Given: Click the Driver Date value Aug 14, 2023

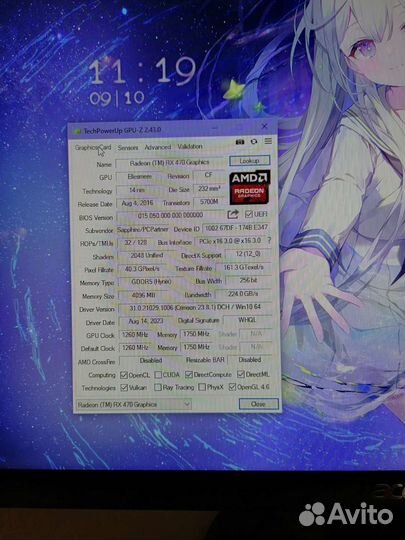Looking at the screenshot, I should click(146, 321).
